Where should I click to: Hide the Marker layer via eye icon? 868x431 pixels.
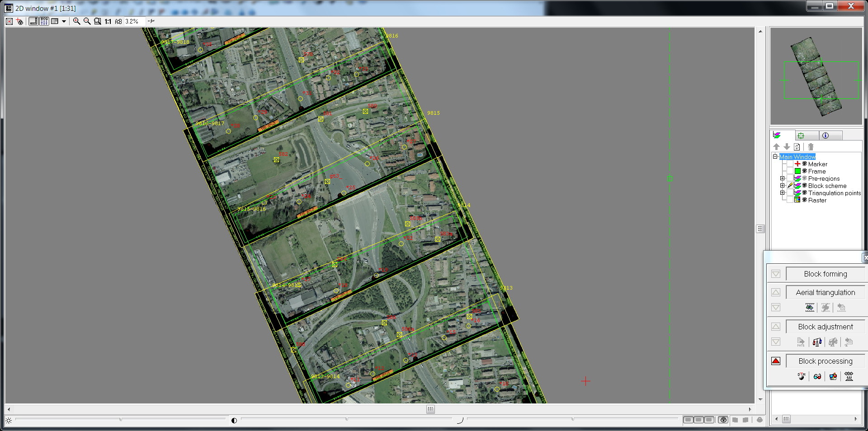[x=804, y=164]
